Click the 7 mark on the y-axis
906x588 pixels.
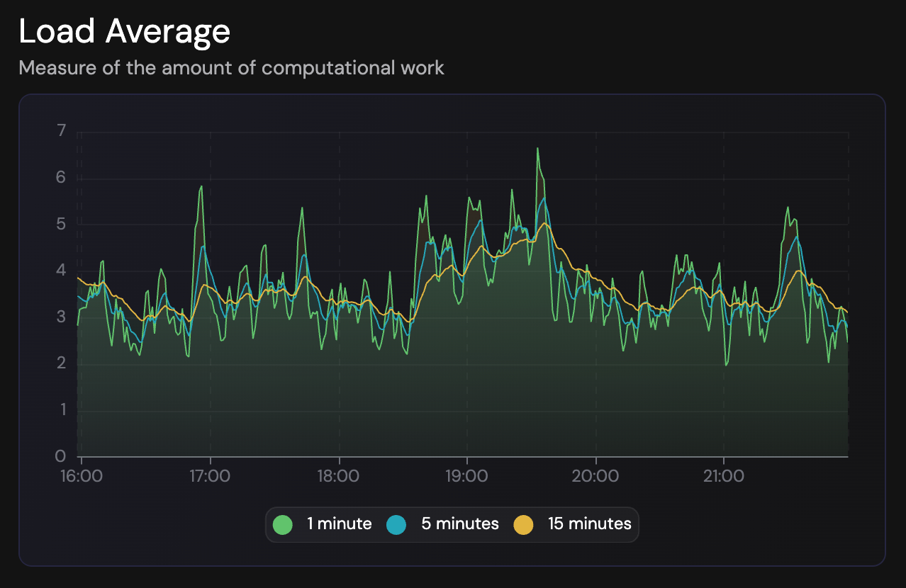[61, 131]
